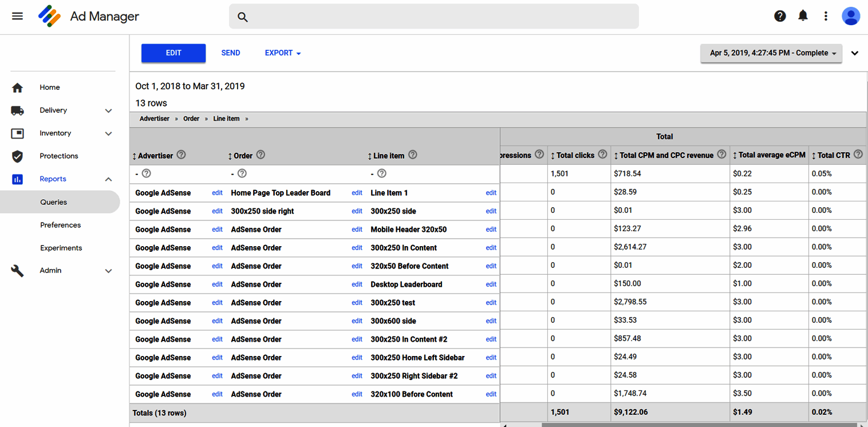Click the SEND button
The width and height of the screenshot is (868, 427).
coord(231,53)
